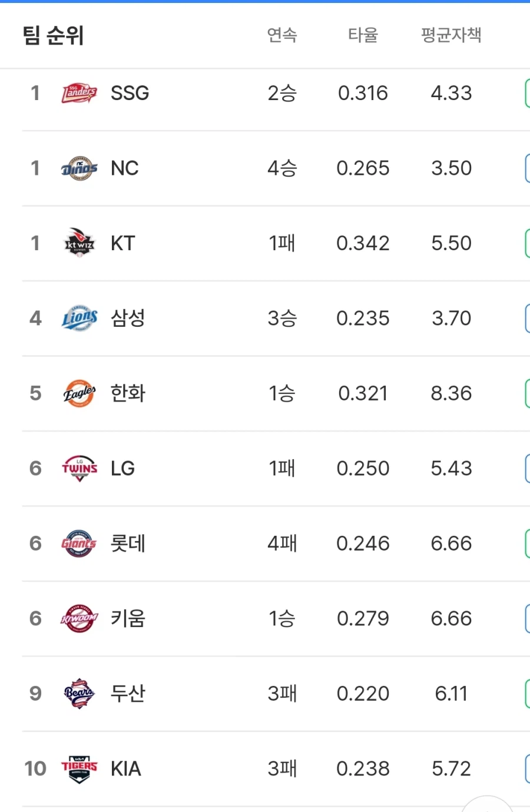
Task: Click the Doosan Bears team logo
Action: (x=79, y=694)
